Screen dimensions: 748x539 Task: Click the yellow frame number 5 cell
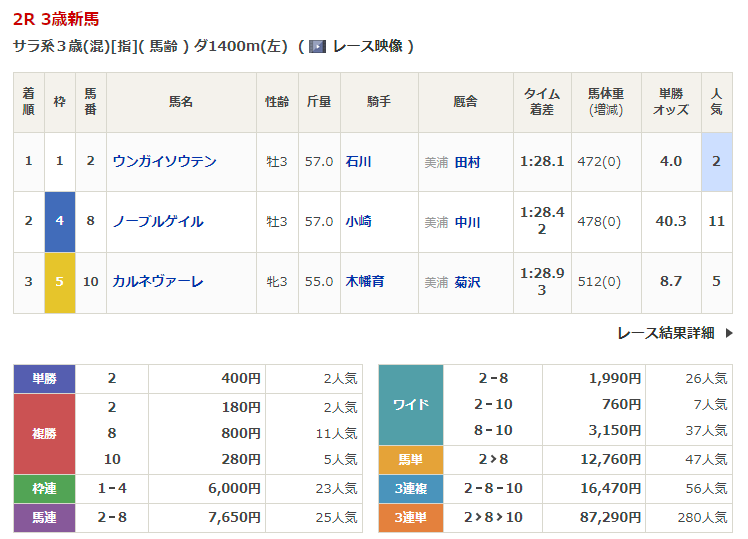click(60, 282)
